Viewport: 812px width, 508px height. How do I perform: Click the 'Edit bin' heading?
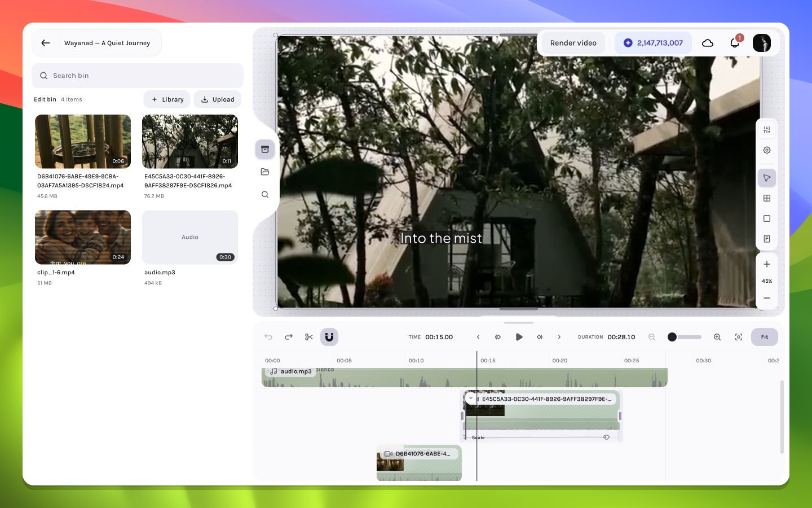point(45,99)
